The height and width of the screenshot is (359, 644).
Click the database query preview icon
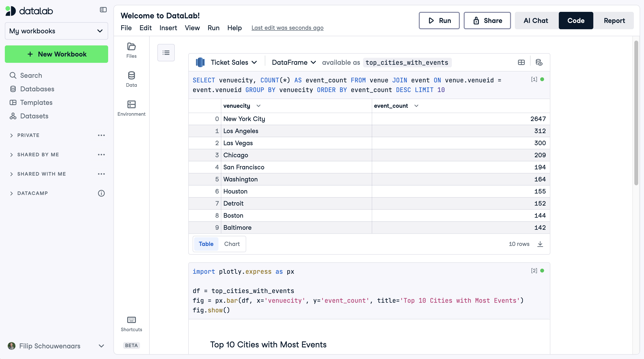(x=539, y=62)
